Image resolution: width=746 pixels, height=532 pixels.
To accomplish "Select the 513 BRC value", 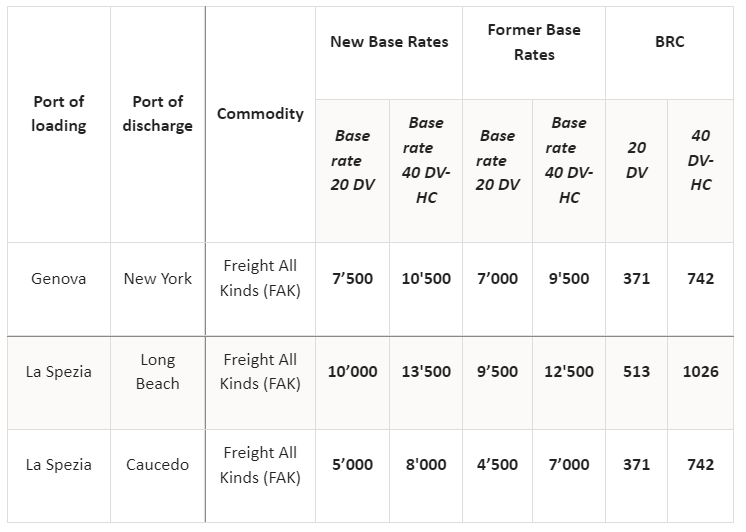I will [x=636, y=371].
